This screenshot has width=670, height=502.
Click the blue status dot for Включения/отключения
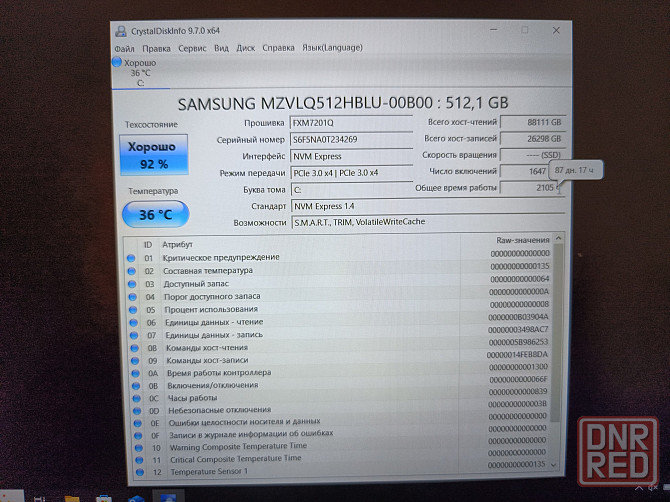click(x=136, y=386)
